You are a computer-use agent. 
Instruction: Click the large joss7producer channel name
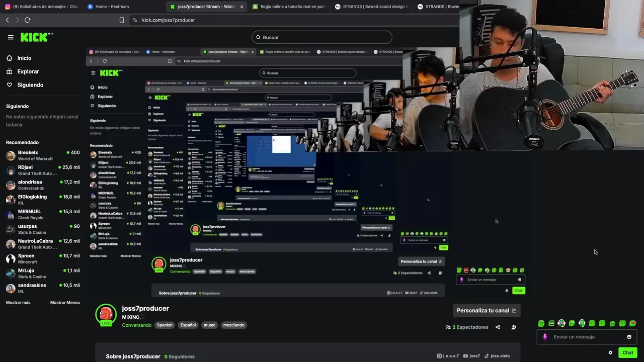[x=145, y=308]
